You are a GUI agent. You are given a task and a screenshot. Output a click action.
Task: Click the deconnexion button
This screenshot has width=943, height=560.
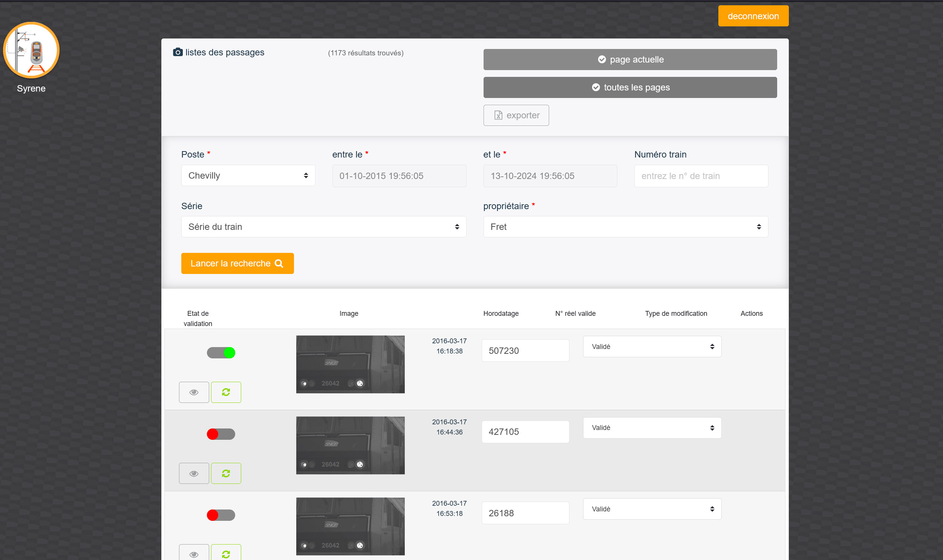pos(753,16)
